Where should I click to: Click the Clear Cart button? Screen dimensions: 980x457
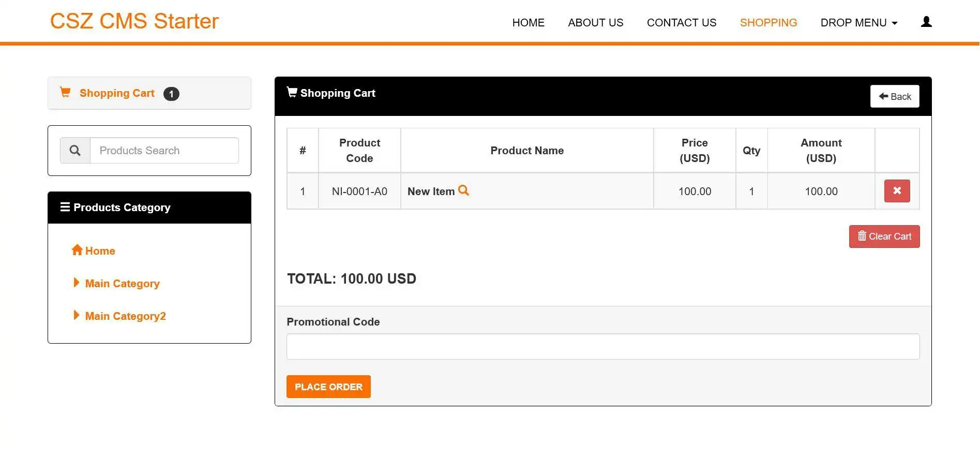tap(884, 237)
